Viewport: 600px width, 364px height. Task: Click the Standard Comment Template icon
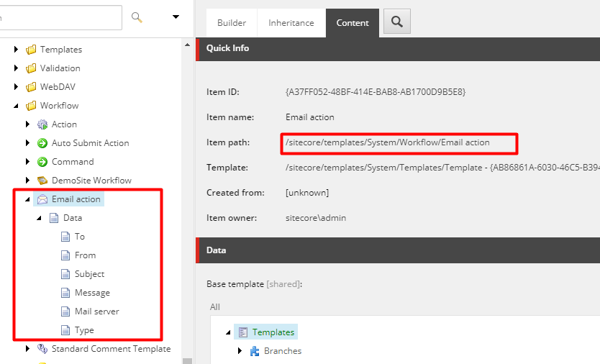tap(42, 349)
